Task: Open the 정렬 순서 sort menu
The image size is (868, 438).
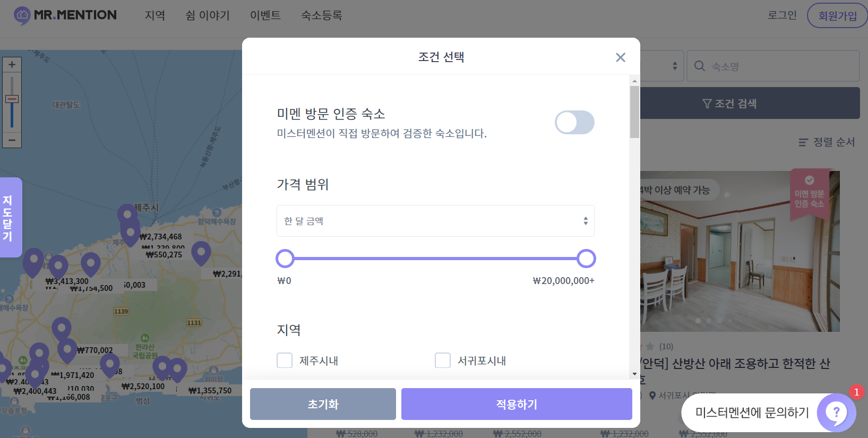Action: pyautogui.click(x=827, y=142)
